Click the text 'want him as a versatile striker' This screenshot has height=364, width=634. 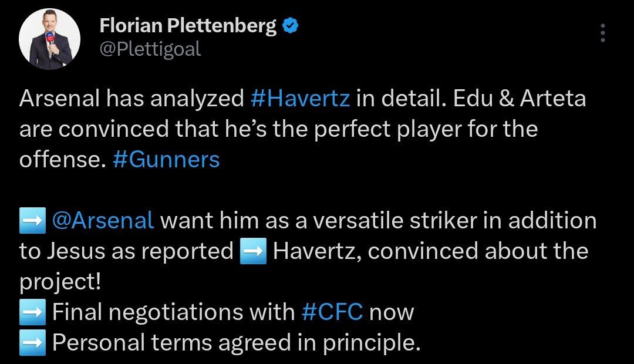[x=319, y=220]
